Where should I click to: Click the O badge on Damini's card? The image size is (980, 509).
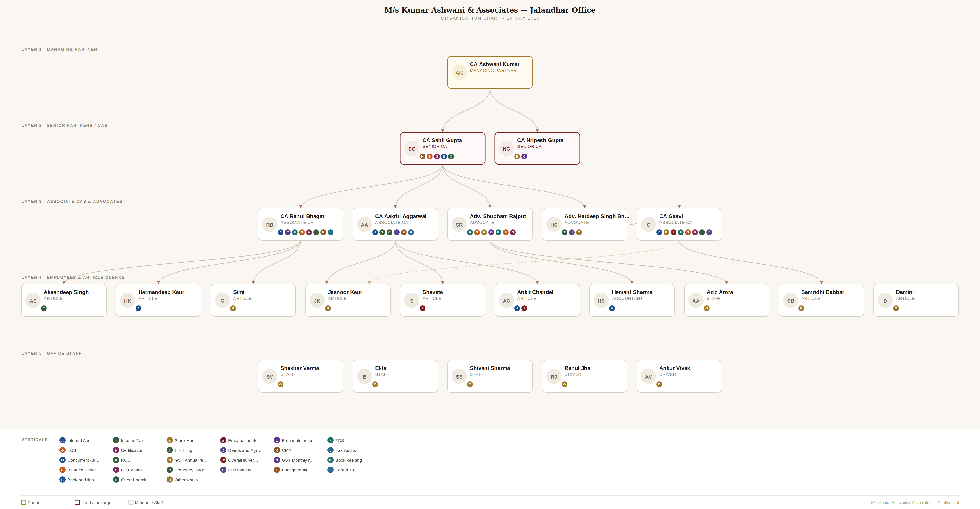tap(896, 308)
